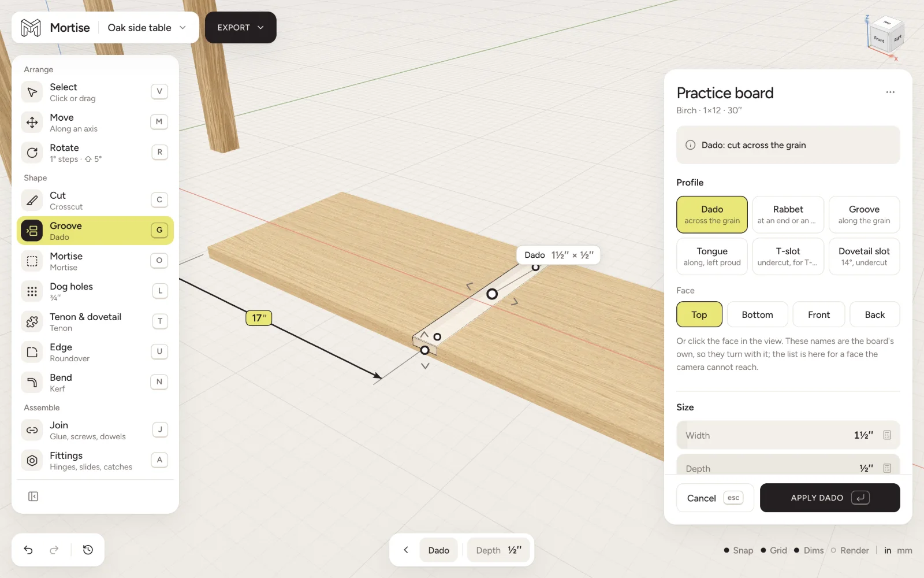Click the view orientation cube

885,35
